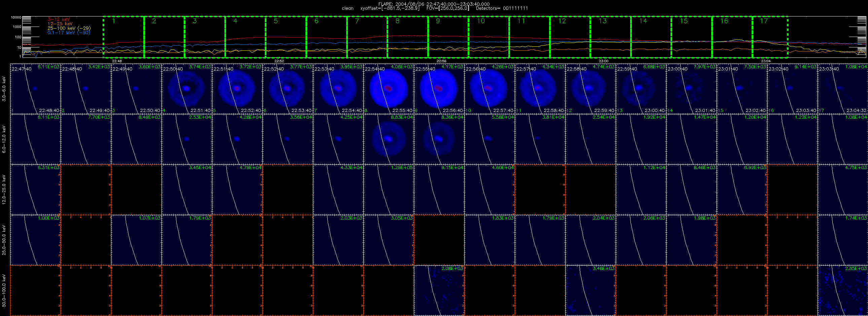Click the 23:04 time axis label
Image resolution: width=868 pixels, height=316 pixels.
[x=766, y=61]
